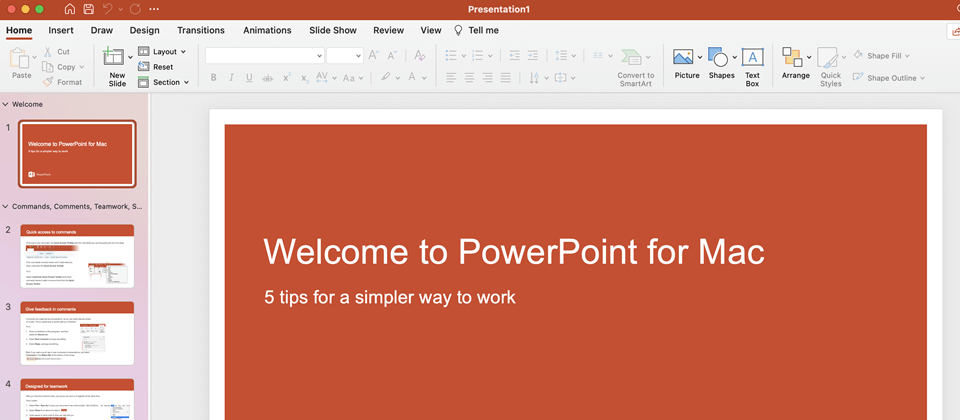This screenshot has height=420, width=960.
Task: Decrease font size
Action: pos(392,56)
